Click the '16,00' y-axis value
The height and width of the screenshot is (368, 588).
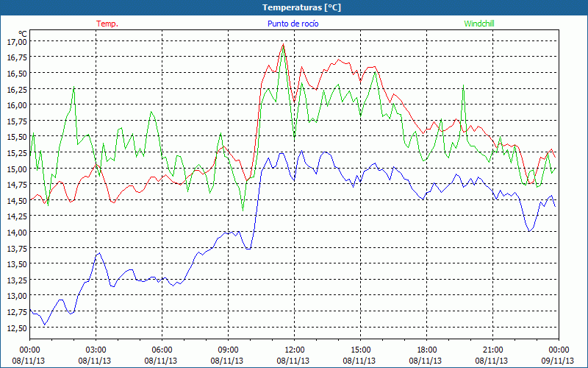(x=17, y=105)
